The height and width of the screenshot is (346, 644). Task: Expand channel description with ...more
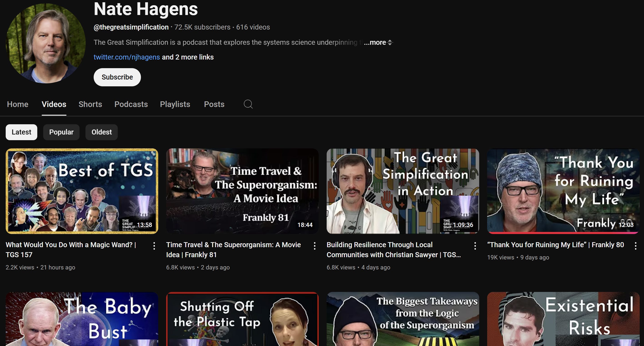375,42
